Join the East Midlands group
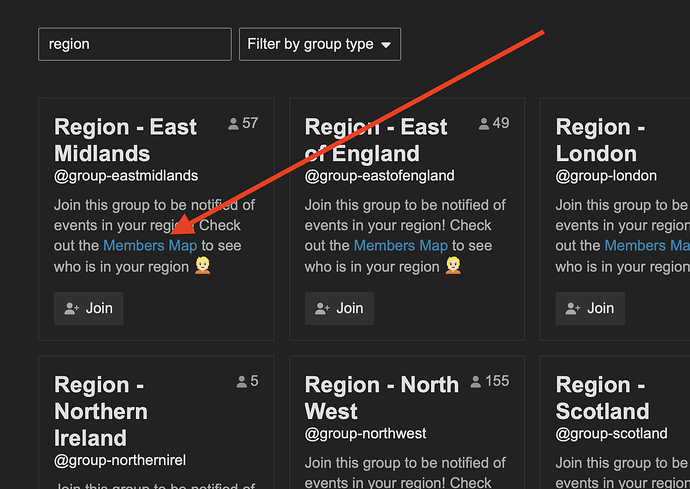The image size is (690, 489). click(x=88, y=309)
